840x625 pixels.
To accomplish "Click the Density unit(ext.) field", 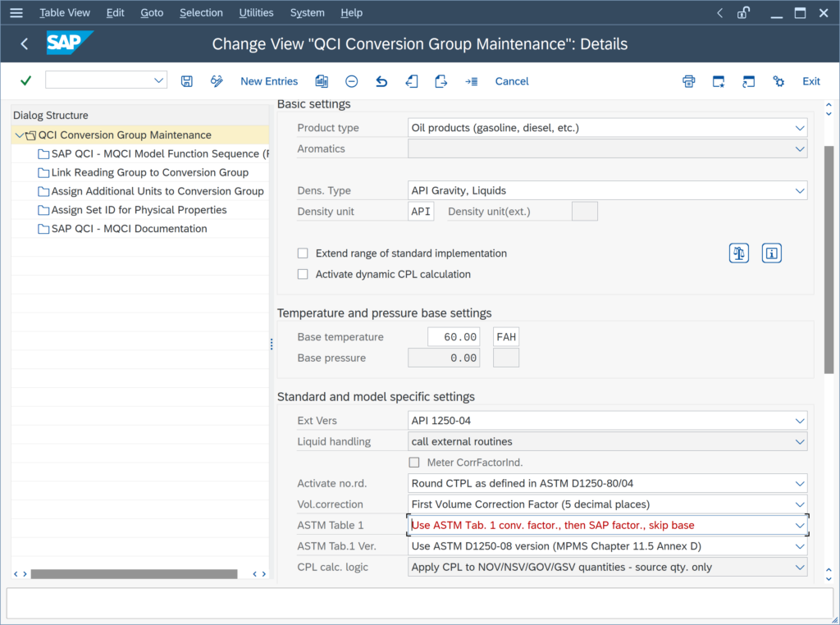I will pos(585,212).
